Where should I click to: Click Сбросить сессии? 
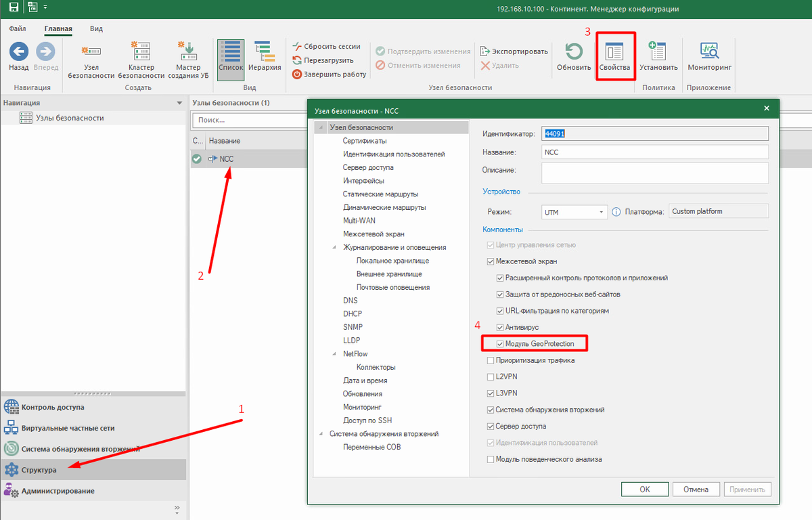tap(326, 47)
